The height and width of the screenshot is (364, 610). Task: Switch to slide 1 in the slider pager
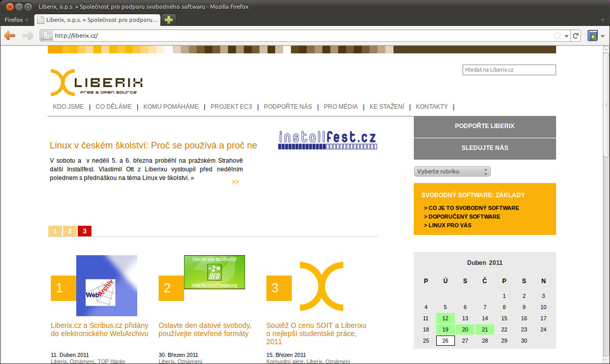pyautogui.click(x=55, y=231)
